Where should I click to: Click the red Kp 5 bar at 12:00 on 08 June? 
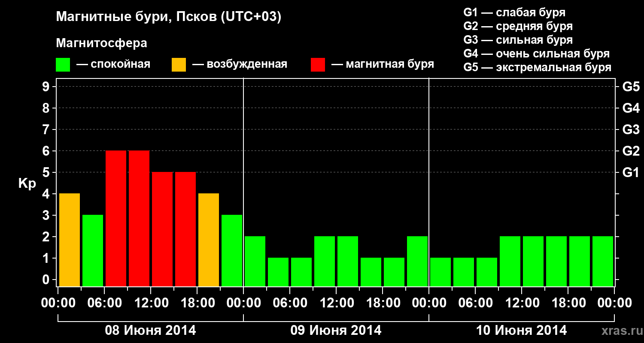[x=162, y=229]
